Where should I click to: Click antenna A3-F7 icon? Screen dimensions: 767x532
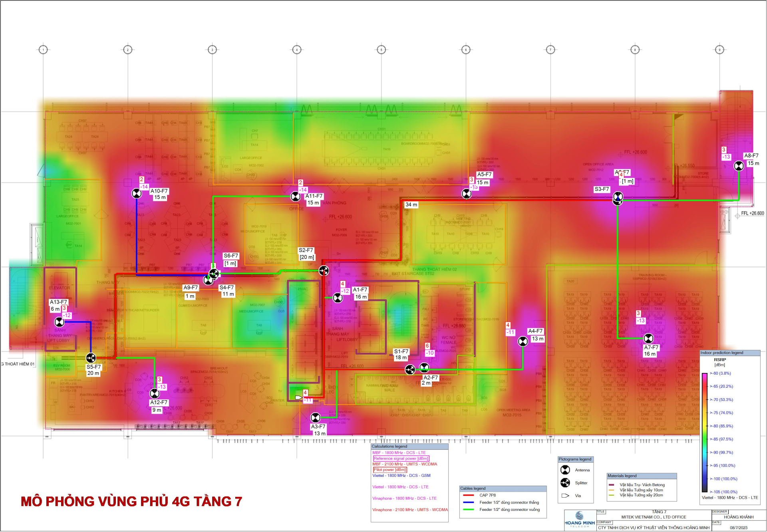(x=315, y=418)
